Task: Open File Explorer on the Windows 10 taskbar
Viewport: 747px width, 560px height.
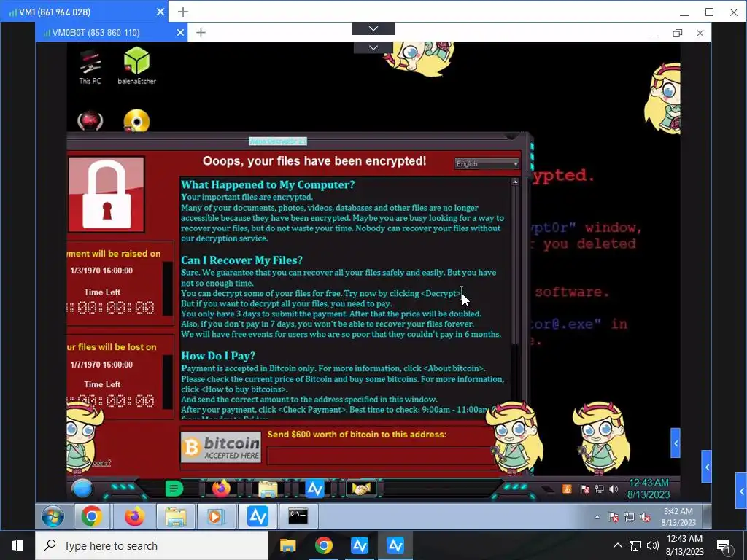Action: (x=287, y=545)
